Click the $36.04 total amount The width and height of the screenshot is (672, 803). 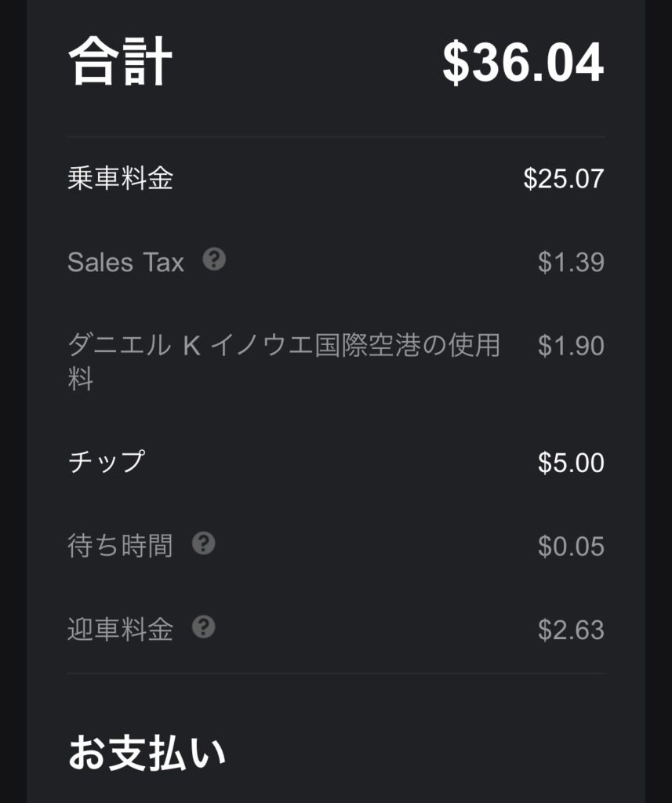pyautogui.click(x=523, y=63)
